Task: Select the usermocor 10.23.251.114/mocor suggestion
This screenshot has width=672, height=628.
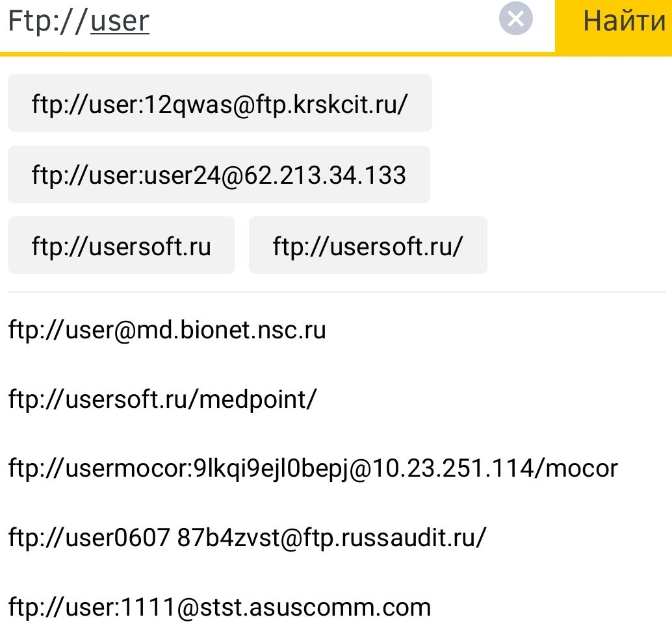Action: [313, 468]
